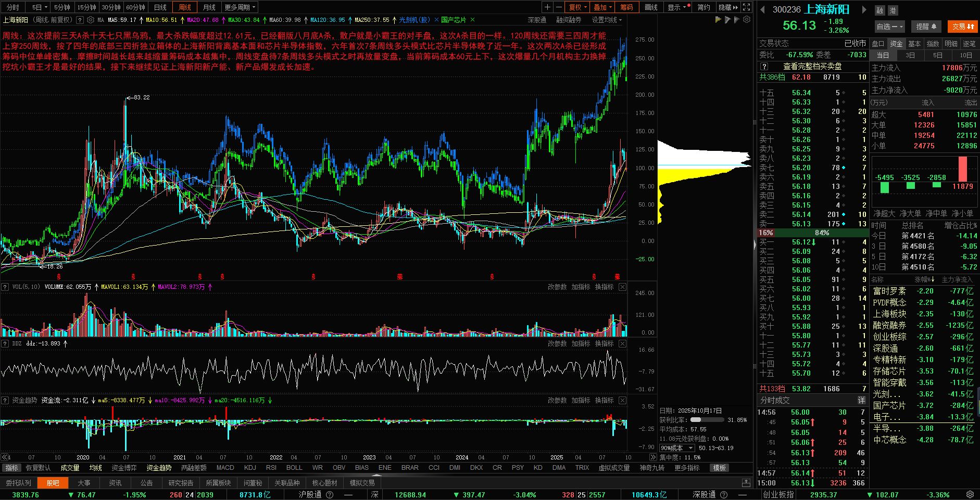Toggle 成交量 indicator in bottom bar
The image size is (980, 500).
click(70, 468)
